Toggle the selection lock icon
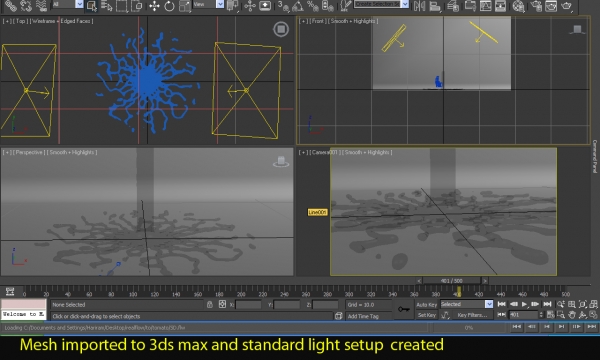The width and height of the screenshot is (600, 360). [x=209, y=305]
